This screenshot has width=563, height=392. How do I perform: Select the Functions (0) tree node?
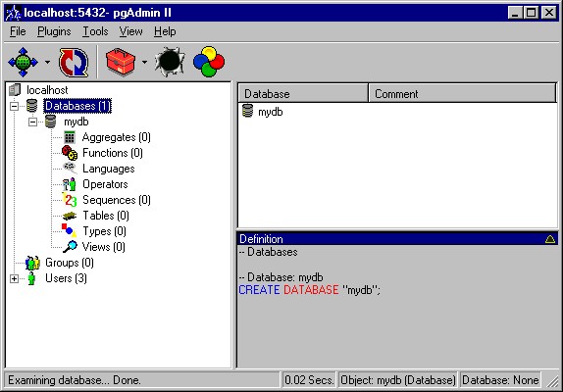[113, 153]
